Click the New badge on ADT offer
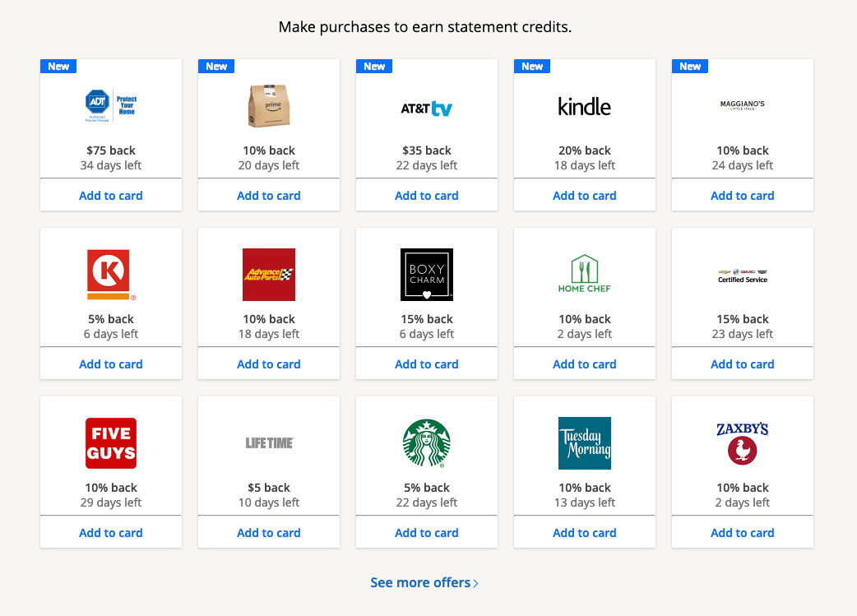857x616 pixels. [x=58, y=67]
